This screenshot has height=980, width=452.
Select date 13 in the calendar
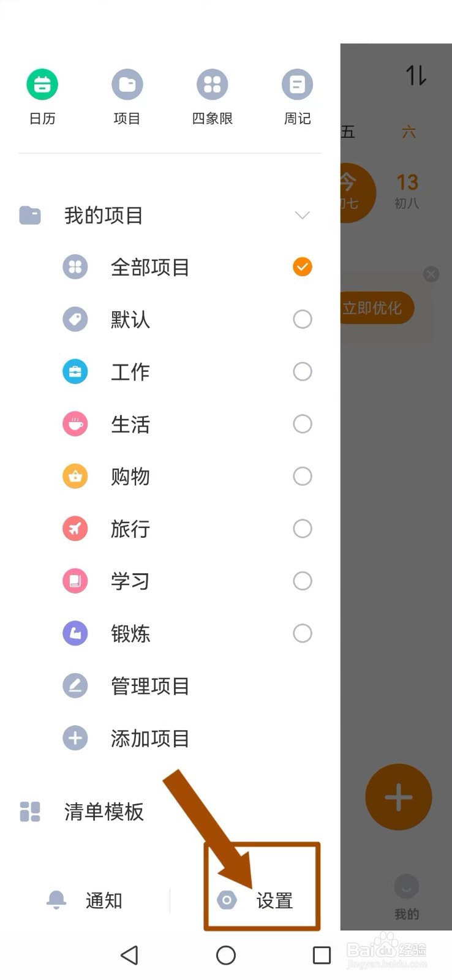[407, 190]
